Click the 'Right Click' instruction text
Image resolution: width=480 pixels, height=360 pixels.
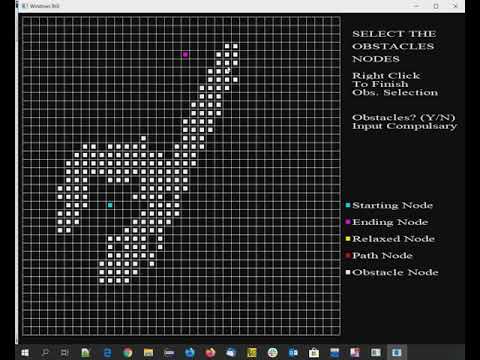click(x=386, y=76)
